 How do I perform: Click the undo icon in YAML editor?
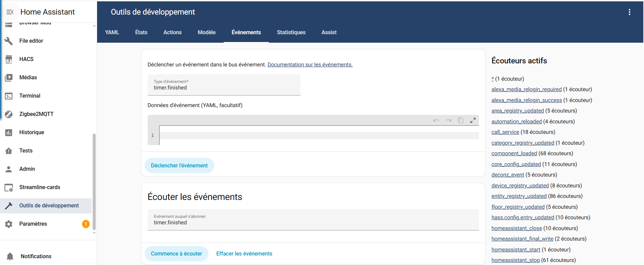click(436, 120)
